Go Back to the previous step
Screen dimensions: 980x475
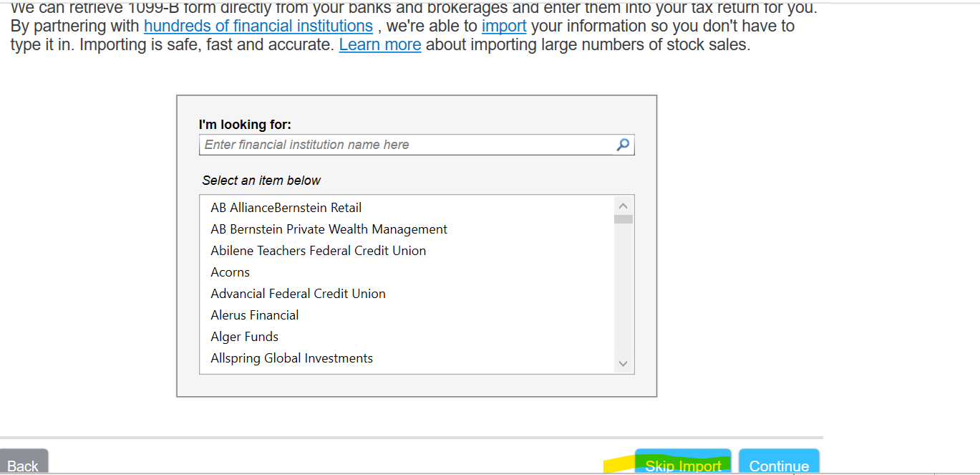pos(23,462)
